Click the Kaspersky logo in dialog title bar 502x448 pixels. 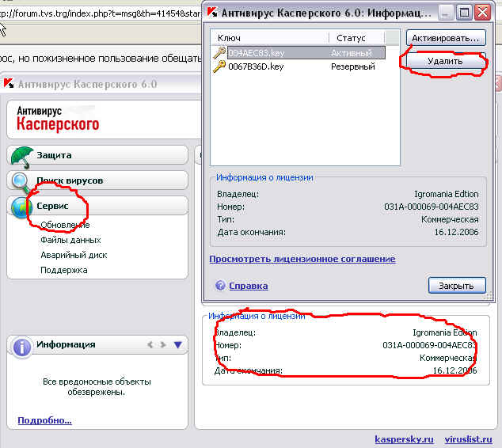(x=212, y=13)
